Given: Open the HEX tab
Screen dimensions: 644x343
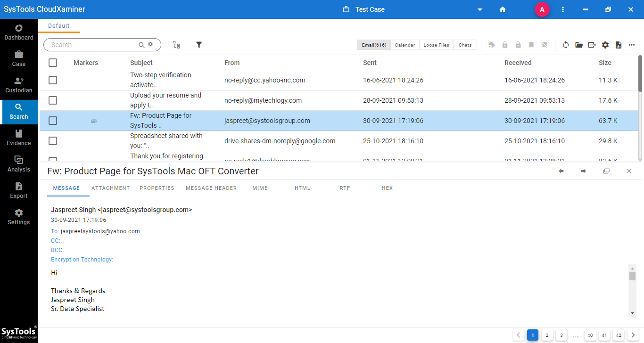Looking at the screenshot, I should pos(387,188).
